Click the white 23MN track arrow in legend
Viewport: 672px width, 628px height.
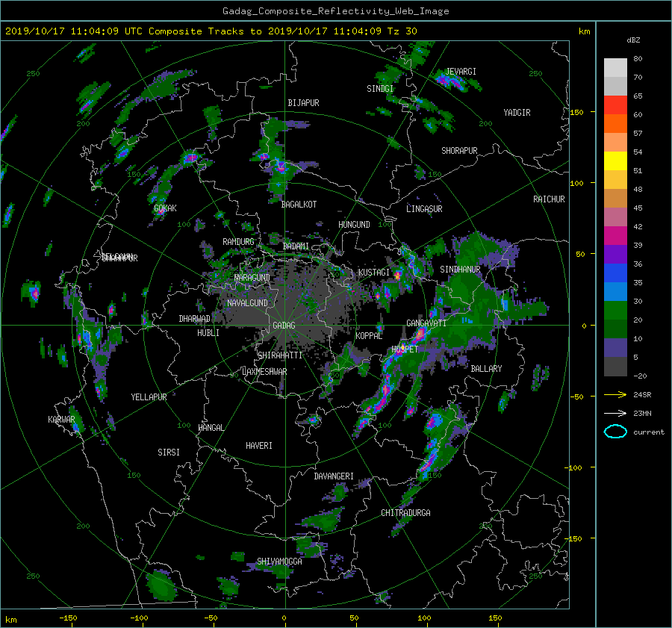[x=615, y=413]
